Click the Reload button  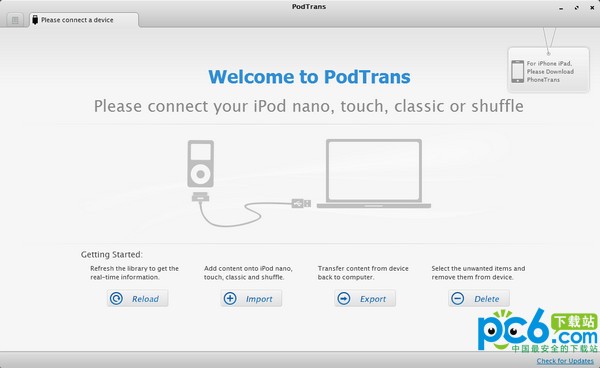tap(137, 298)
